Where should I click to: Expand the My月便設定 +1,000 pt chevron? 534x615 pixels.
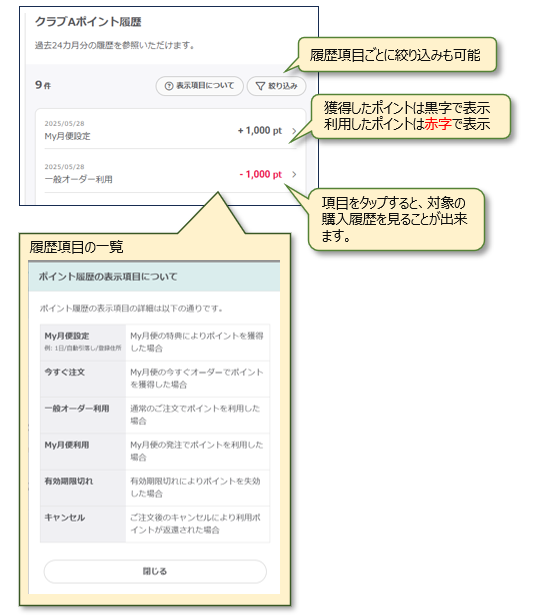pos(294,131)
